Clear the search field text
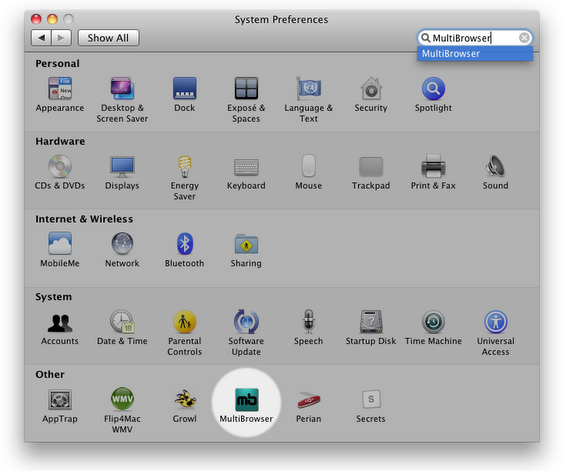 click(x=525, y=37)
